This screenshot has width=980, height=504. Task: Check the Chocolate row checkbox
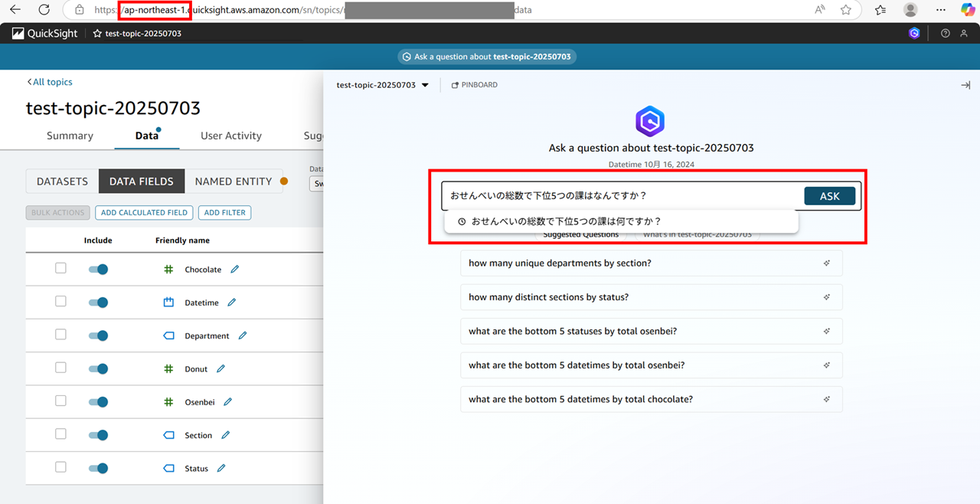60,268
